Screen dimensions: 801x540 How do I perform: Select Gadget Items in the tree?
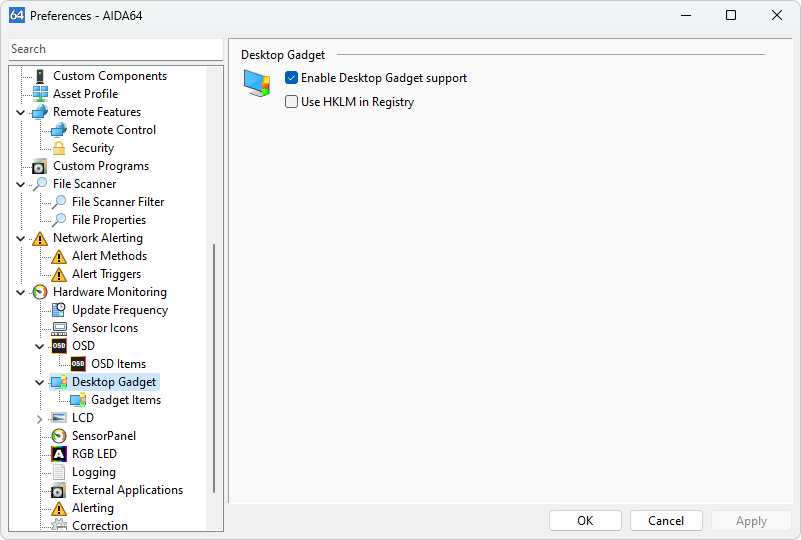click(125, 400)
